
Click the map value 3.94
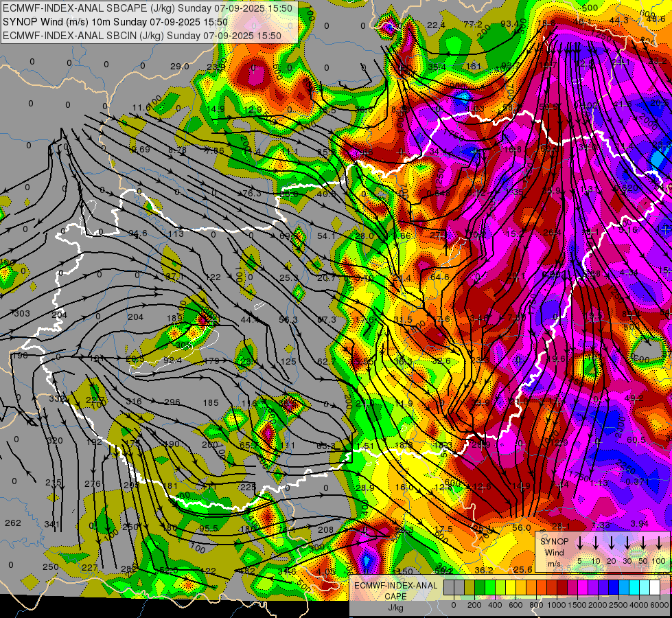(640, 524)
